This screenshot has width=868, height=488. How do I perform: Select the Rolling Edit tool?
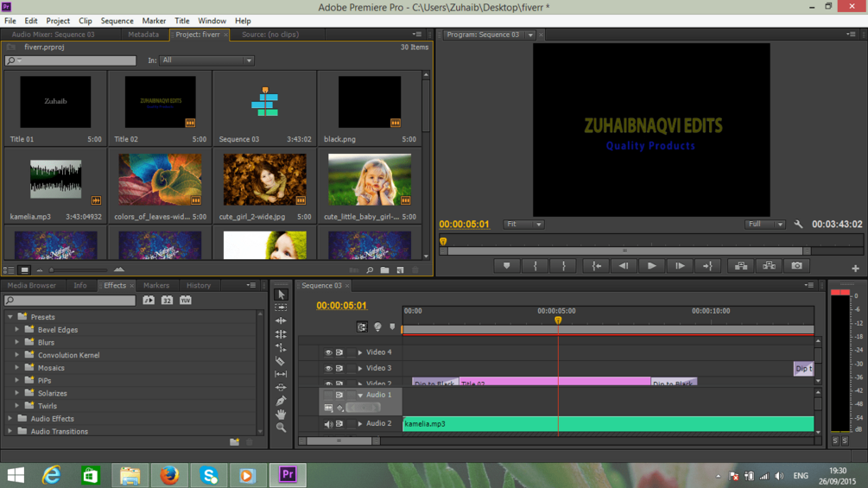[x=282, y=334]
